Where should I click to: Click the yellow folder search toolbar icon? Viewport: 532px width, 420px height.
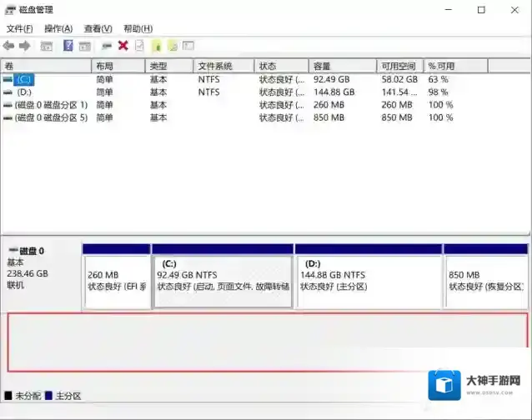pyautogui.click(x=173, y=46)
